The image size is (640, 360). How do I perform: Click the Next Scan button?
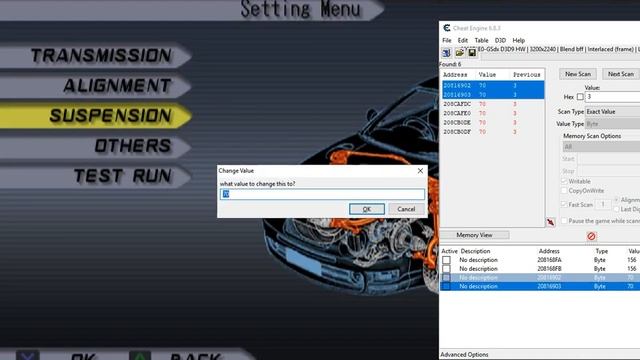click(621, 74)
